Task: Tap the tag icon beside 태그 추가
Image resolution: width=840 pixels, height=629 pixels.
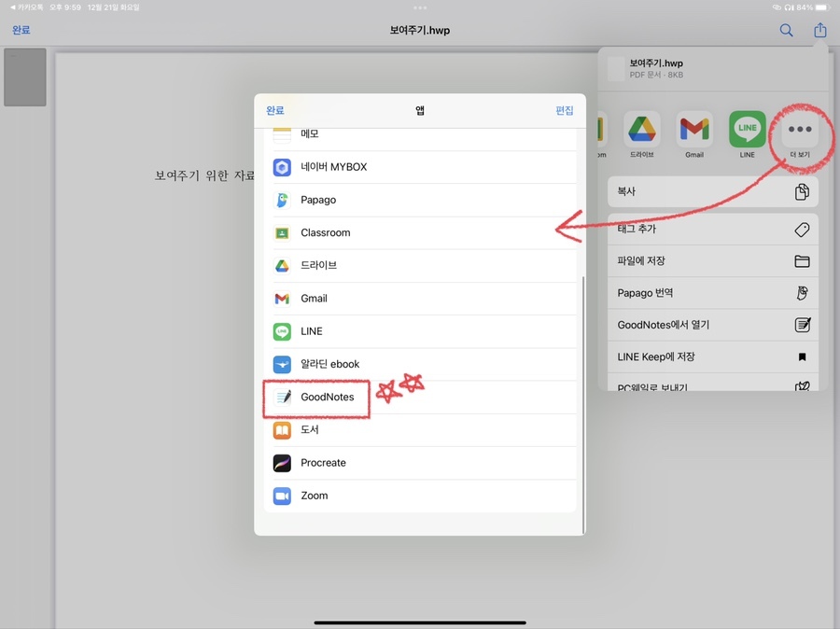Action: point(802,230)
